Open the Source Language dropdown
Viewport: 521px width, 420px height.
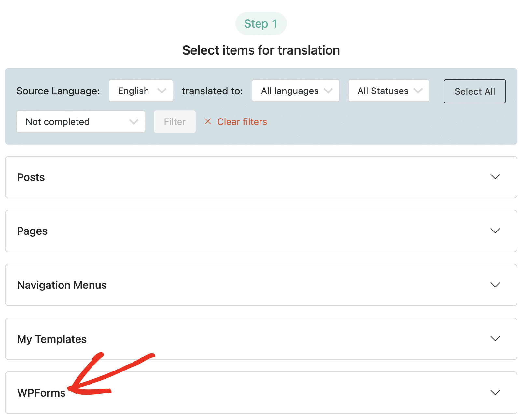[141, 91]
